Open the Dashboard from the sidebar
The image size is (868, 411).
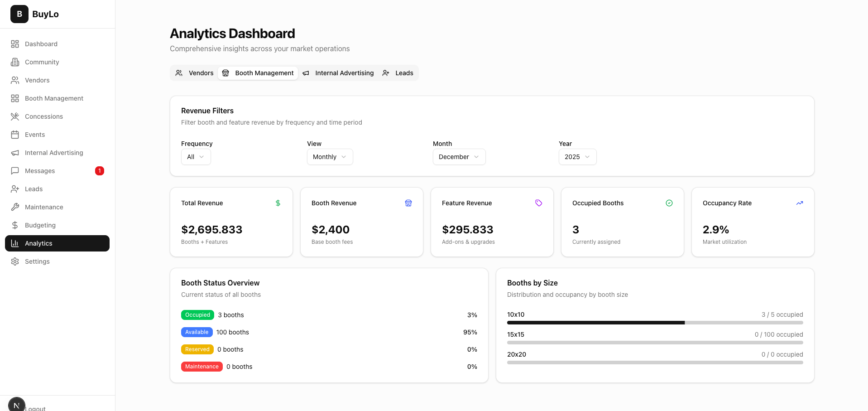pos(41,44)
